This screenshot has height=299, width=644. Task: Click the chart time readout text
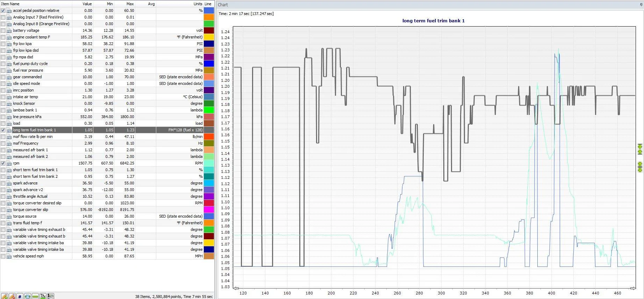pos(246,14)
